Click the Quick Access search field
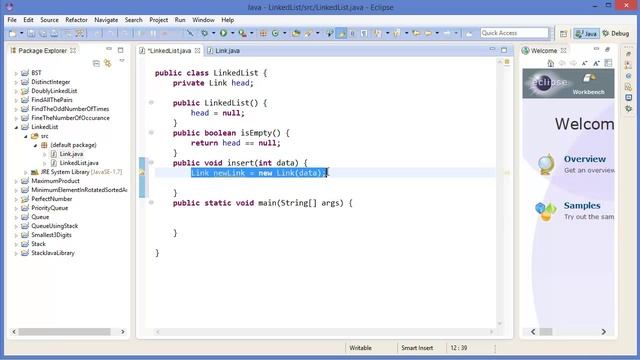The image size is (640, 360). 514,33
